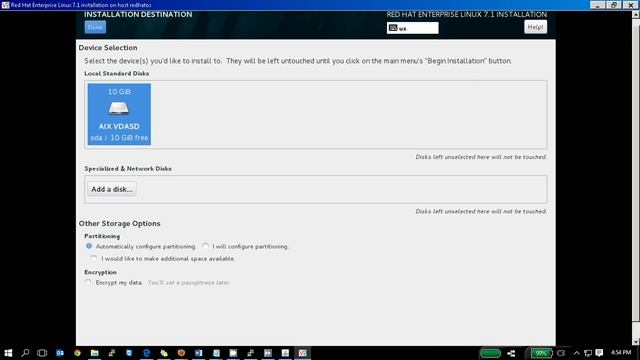The image size is (640, 360).
Task: Click the green pill indicator in tray
Action: (490, 353)
